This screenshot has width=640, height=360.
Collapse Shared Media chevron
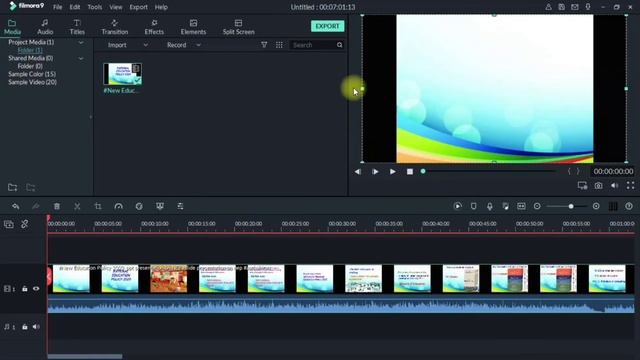pos(81,58)
